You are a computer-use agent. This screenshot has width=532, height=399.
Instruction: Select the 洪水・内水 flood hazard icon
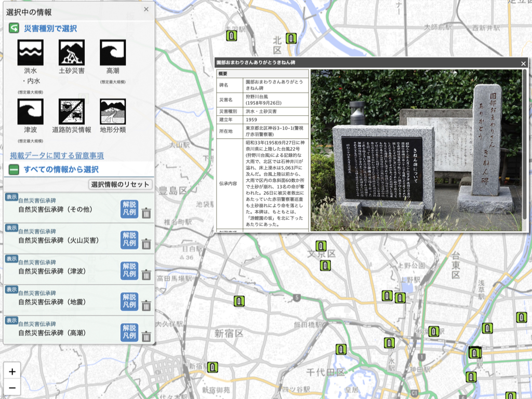pos(31,52)
